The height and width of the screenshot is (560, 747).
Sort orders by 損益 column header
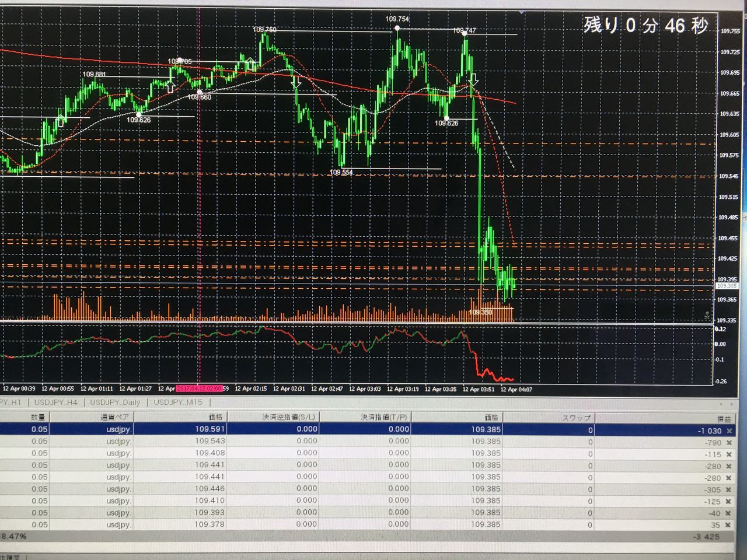click(x=724, y=418)
